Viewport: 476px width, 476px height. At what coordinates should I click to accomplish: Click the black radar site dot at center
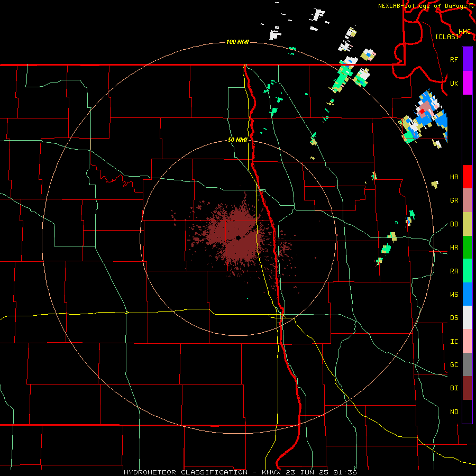239,237
